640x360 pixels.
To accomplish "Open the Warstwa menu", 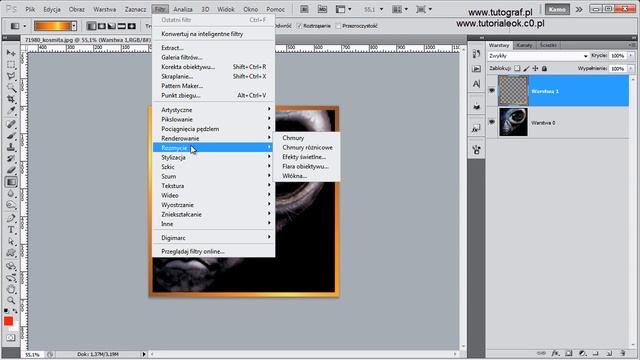I will coord(104,9).
